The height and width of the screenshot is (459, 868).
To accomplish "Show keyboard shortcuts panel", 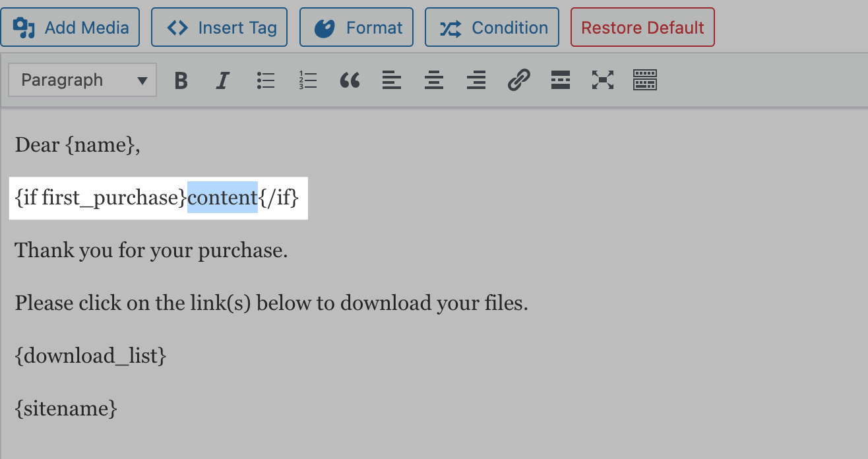I will [645, 80].
